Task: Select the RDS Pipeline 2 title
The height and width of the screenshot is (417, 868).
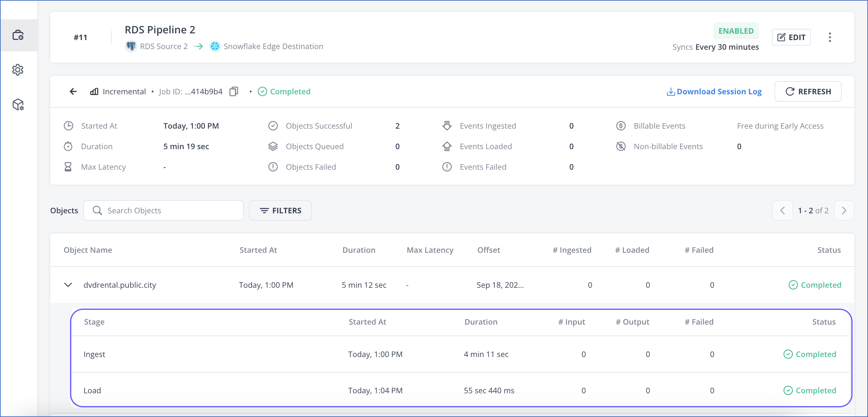Action: [160, 30]
